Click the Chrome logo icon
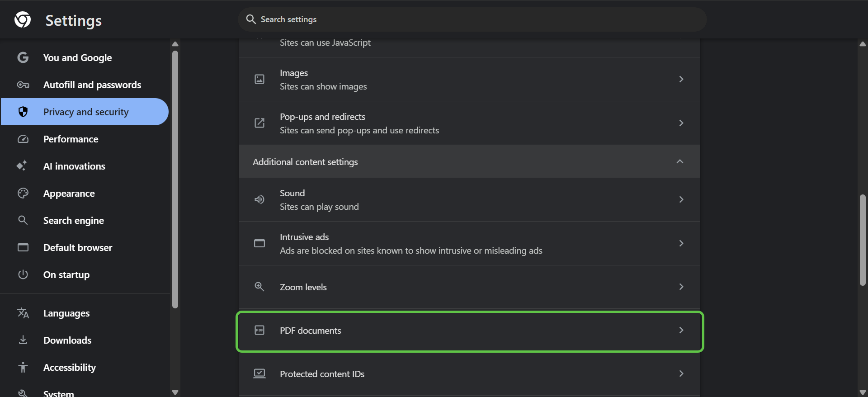The width and height of the screenshot is (868, 397). 23,19
